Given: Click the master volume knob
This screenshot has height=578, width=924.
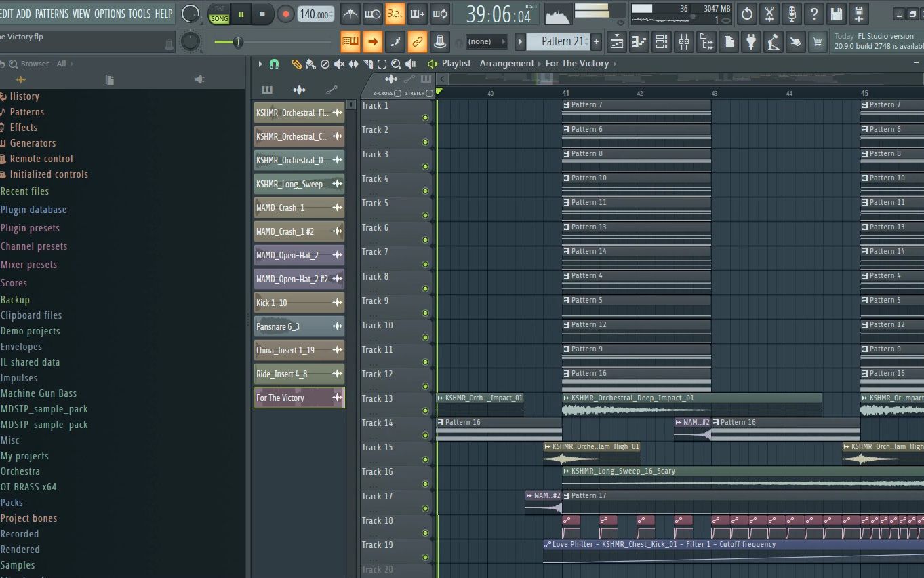Looking at the screenshot, I should tap(191, 14).
